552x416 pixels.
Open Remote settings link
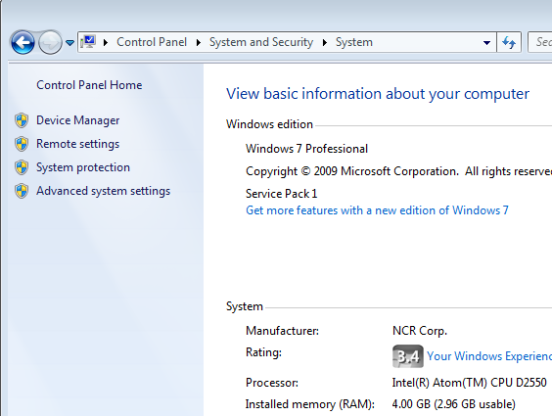[78, 144]
